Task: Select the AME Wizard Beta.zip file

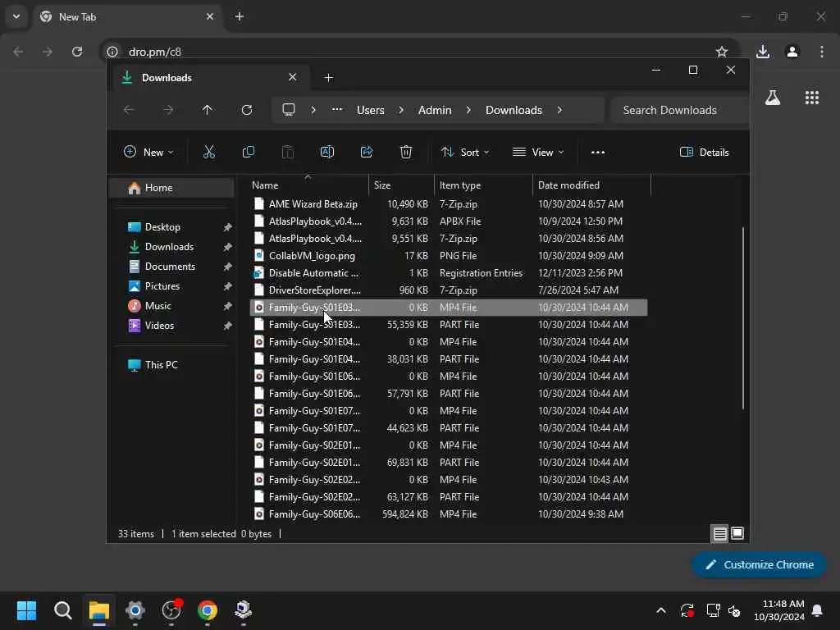Action: point(449,204)
